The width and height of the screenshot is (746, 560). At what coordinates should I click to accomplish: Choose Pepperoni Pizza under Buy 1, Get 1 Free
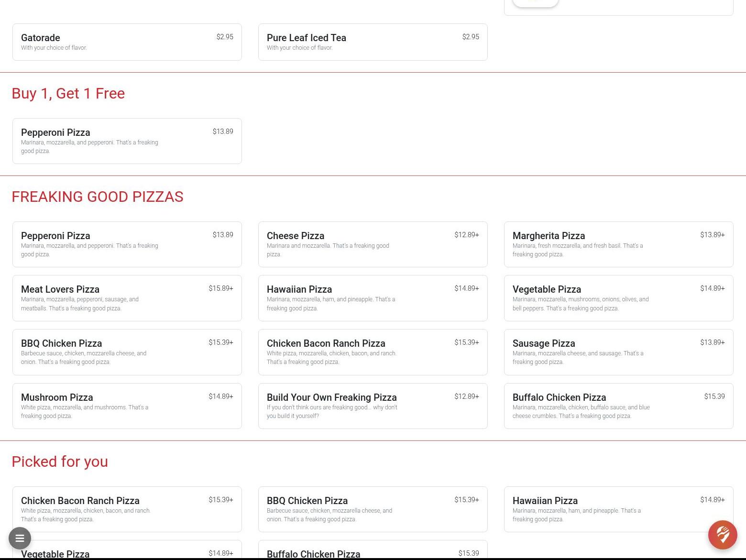(127, 141)
